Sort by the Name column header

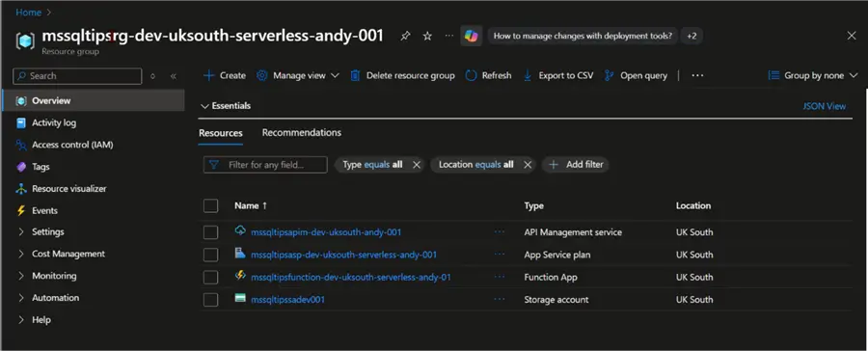[251, 206]
